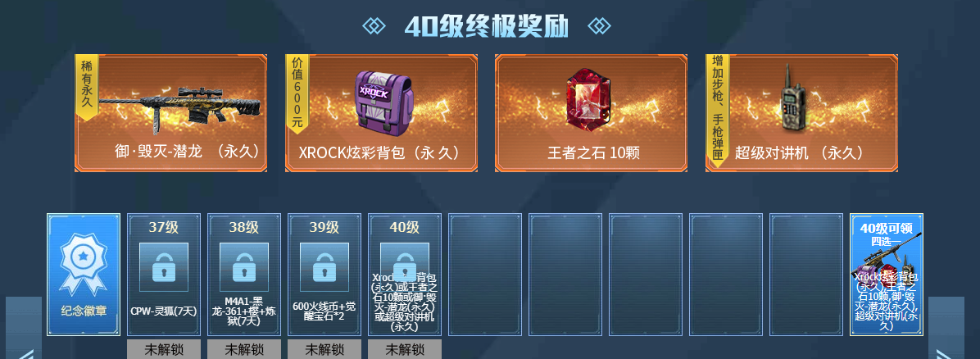Image resolution: width=980 pixels, height=359 pixels.
Task: Click the lock icon on level 39 card
Action: click(x=324, y=267)
